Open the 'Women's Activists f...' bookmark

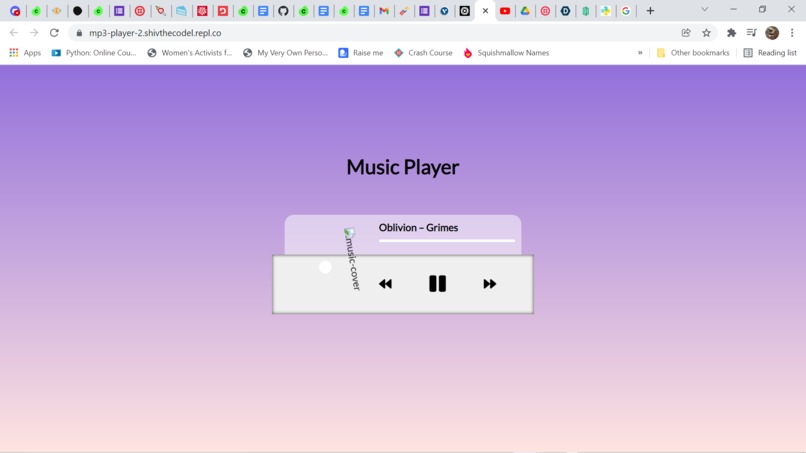pos(190,52)
